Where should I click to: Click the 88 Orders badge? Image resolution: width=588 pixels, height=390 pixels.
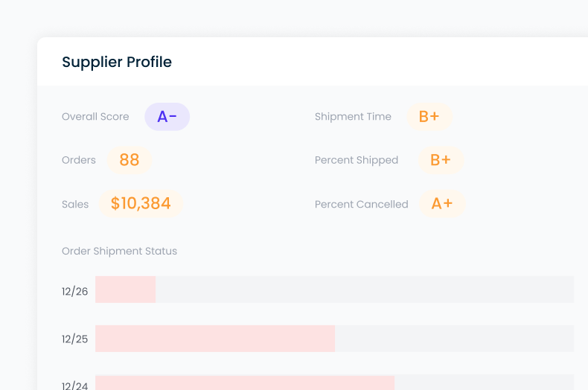[x=130, y=160]
